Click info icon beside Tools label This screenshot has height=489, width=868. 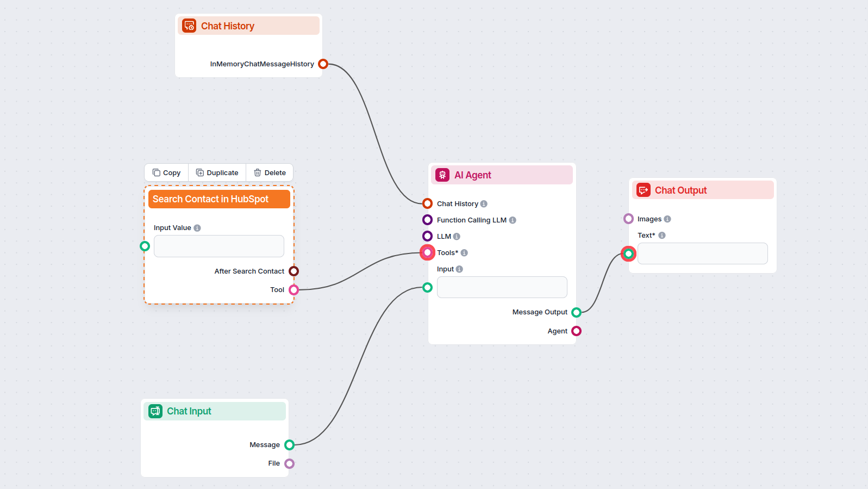[x=464, y=253]
